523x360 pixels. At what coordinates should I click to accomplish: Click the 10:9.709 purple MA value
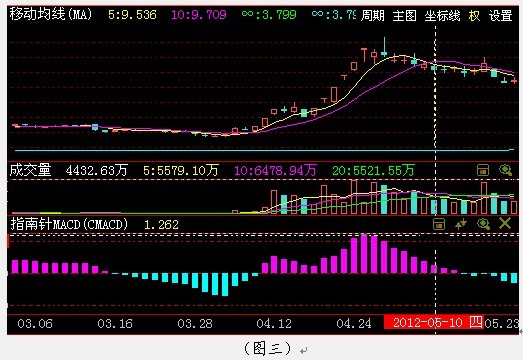coord(199,15)
